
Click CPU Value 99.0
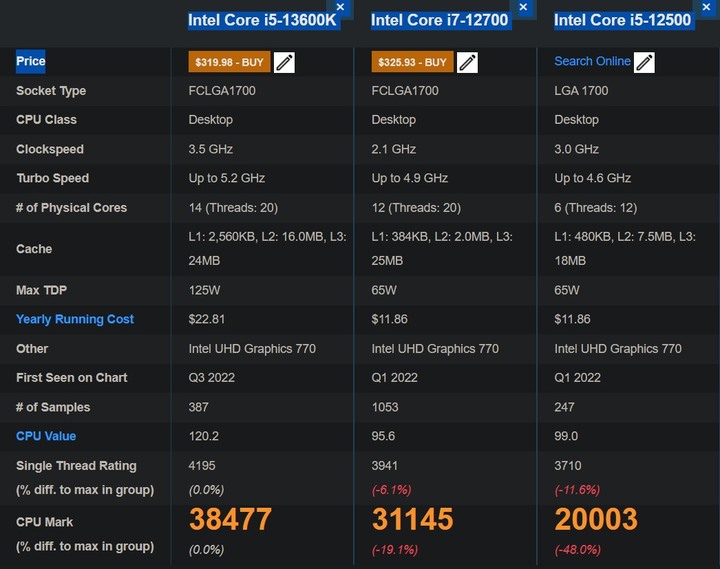(x=566, y=436)
